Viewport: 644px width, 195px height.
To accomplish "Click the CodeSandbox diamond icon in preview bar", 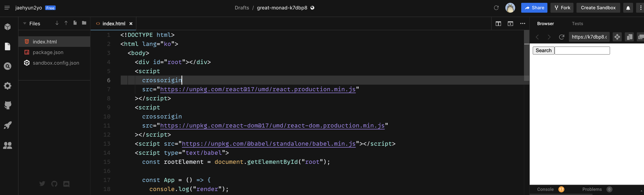I will point(617,37).
